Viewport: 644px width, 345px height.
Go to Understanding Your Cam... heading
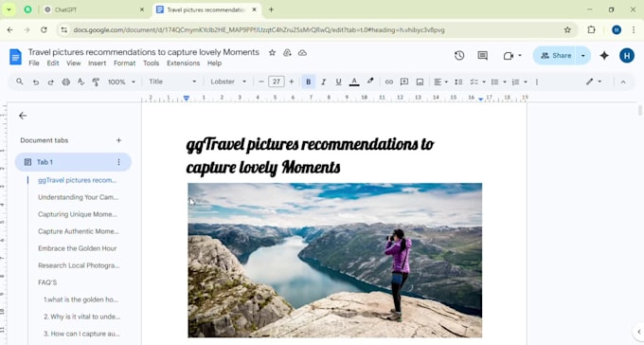[78, 197]
